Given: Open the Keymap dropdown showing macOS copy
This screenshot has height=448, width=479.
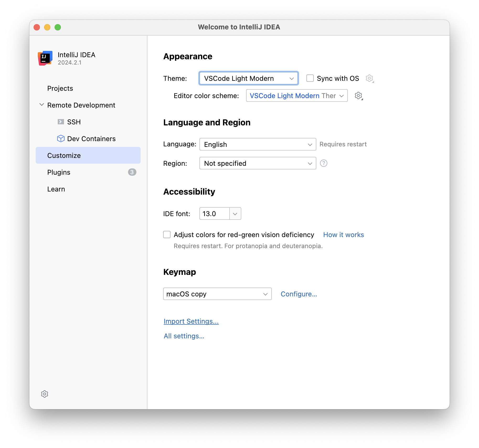Looking at the screenshot, I should pyautogui.click(x=217, y=294).
